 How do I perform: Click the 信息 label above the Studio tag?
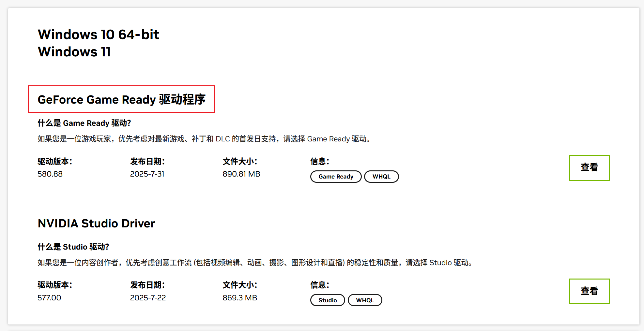(x=320, y=285)
